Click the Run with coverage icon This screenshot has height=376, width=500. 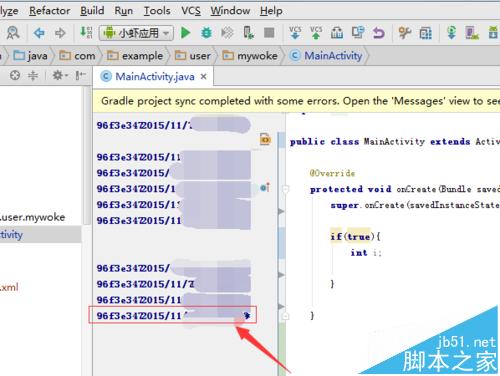click(x=227, y=33)
